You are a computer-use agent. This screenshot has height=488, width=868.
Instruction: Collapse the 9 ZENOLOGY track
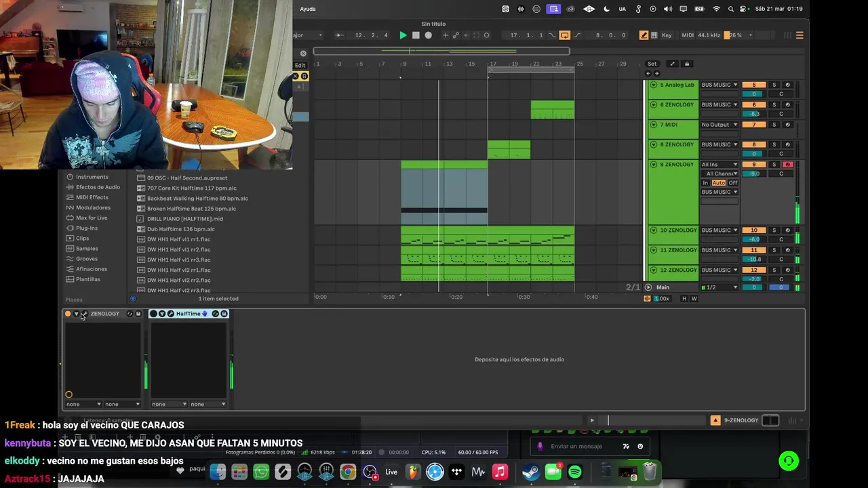(x=654, y=164)
